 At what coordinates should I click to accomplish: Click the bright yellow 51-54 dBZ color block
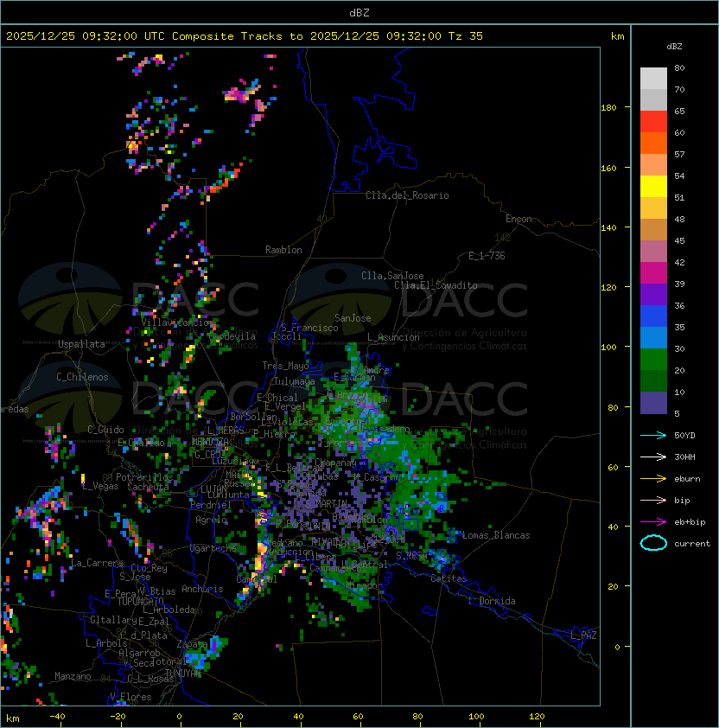click(653, 187)
